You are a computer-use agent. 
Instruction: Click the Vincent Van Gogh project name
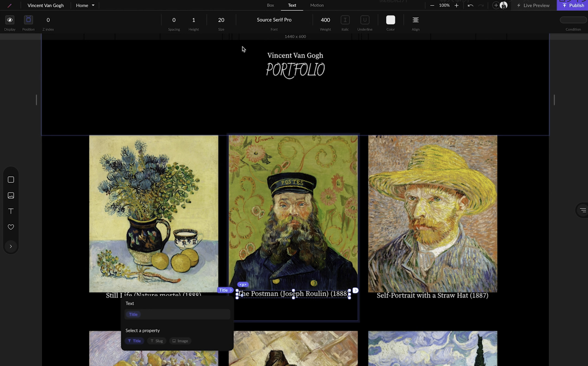(46, 5)
